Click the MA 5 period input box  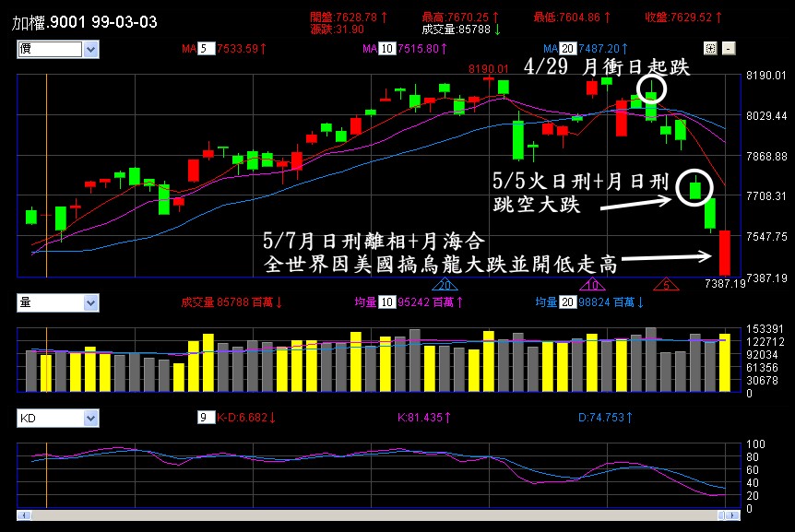[203, 49]
